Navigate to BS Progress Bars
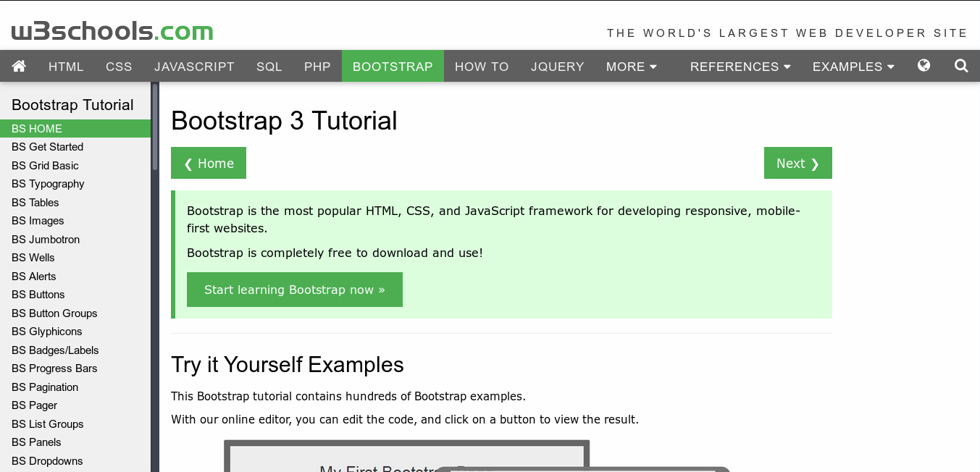Image resolution: width=980 pixels, height=472 pixels. (x=54, y=368)
